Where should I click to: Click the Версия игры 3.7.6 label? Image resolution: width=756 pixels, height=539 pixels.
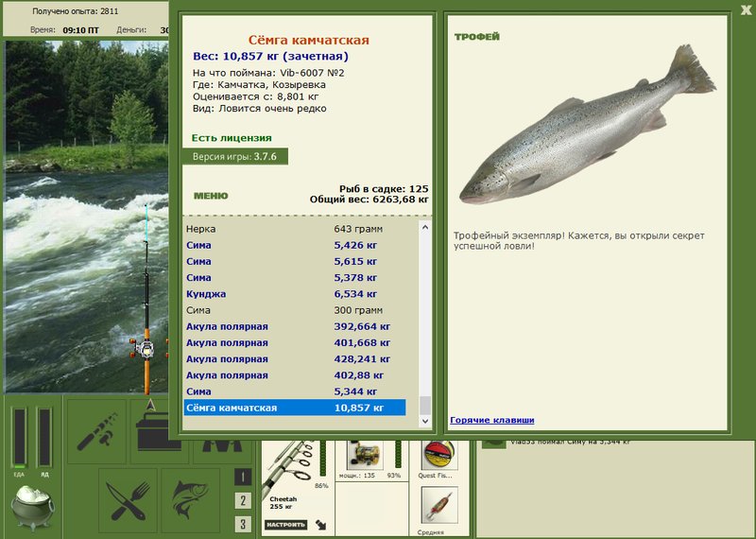(x=234, y=157)
